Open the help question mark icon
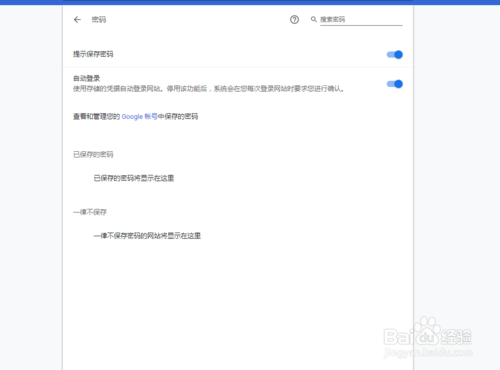This screenshot has width=500, height=370. 294,20
